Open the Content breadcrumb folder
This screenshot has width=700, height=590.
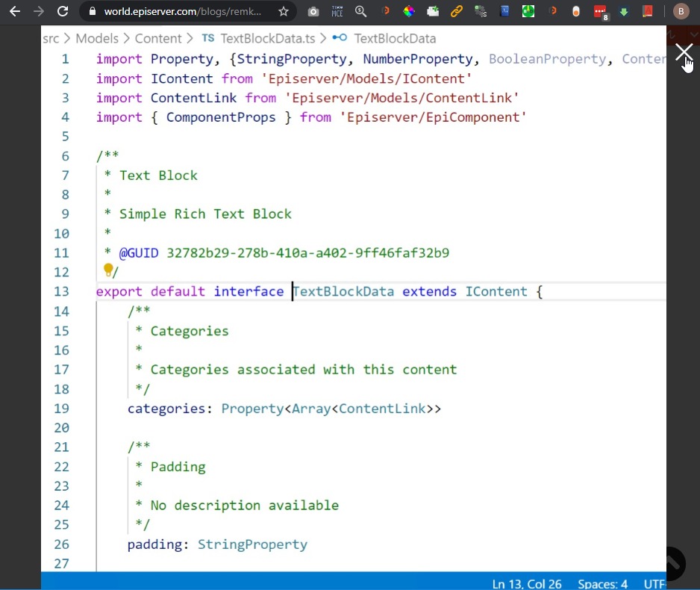158,38
